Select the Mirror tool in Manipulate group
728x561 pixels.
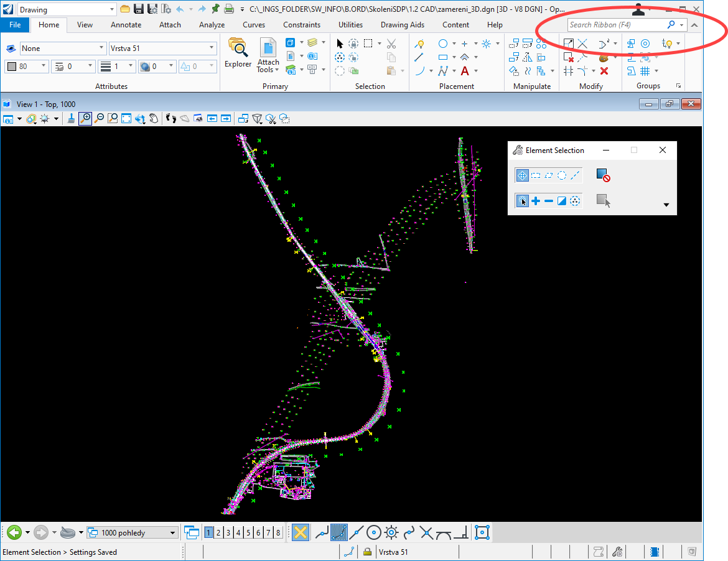pos(528,57)
